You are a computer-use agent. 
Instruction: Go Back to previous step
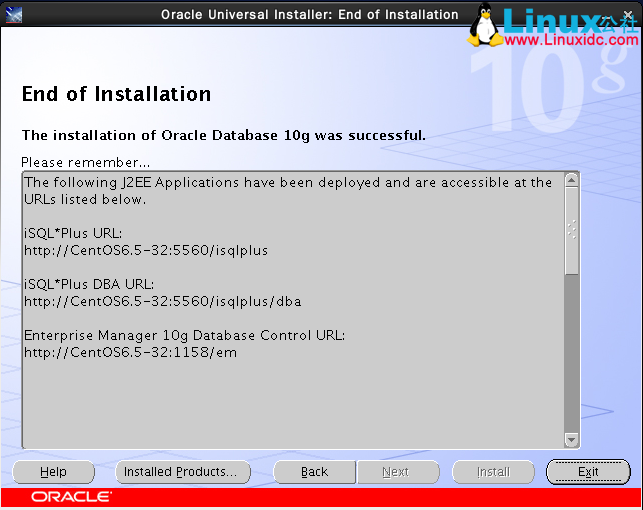(x=315, y=472)
